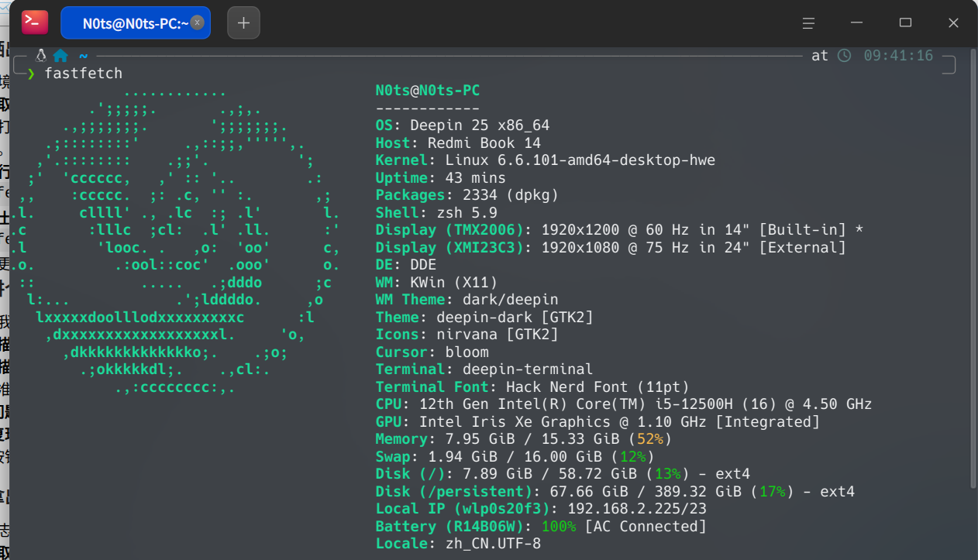The image size is (978, 560).
Task: Click the Battery percentage '100%'
Action: click(x=558, y=526)
